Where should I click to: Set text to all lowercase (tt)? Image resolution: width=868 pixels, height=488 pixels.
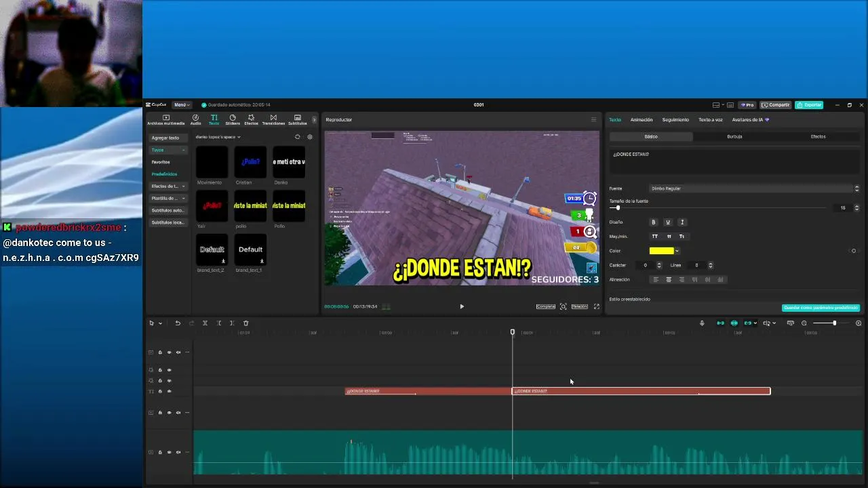click(x=669, y=237)
